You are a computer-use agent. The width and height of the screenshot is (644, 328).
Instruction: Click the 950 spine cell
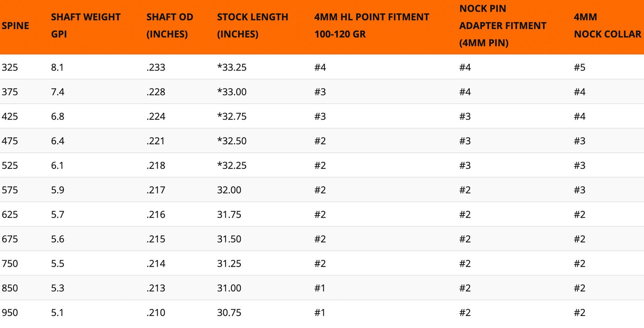(x=10, y=313)
